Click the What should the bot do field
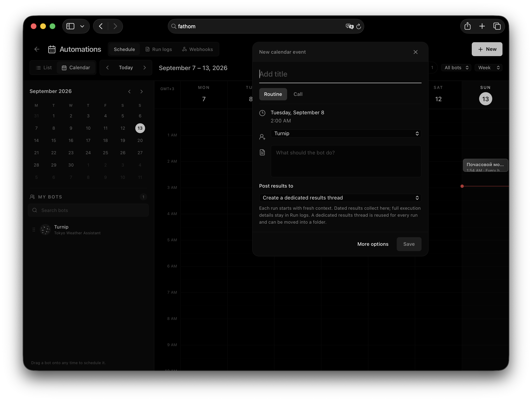532x401 pixels. 346,161
